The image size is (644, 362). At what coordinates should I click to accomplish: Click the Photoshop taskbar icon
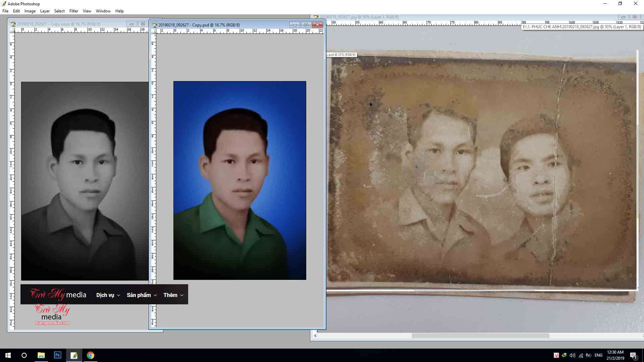click(57, 355)
